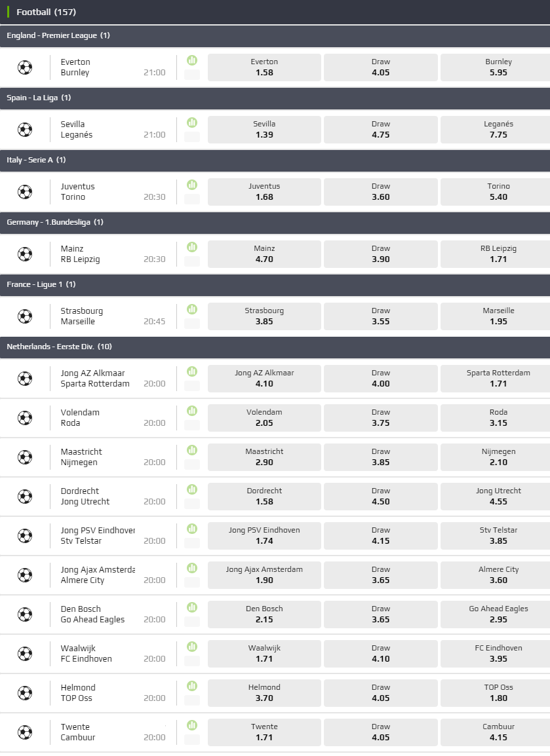Screen dimensions: 550x756
Task: Select the Football (157) heading tab
Action: tap(45, 12)
